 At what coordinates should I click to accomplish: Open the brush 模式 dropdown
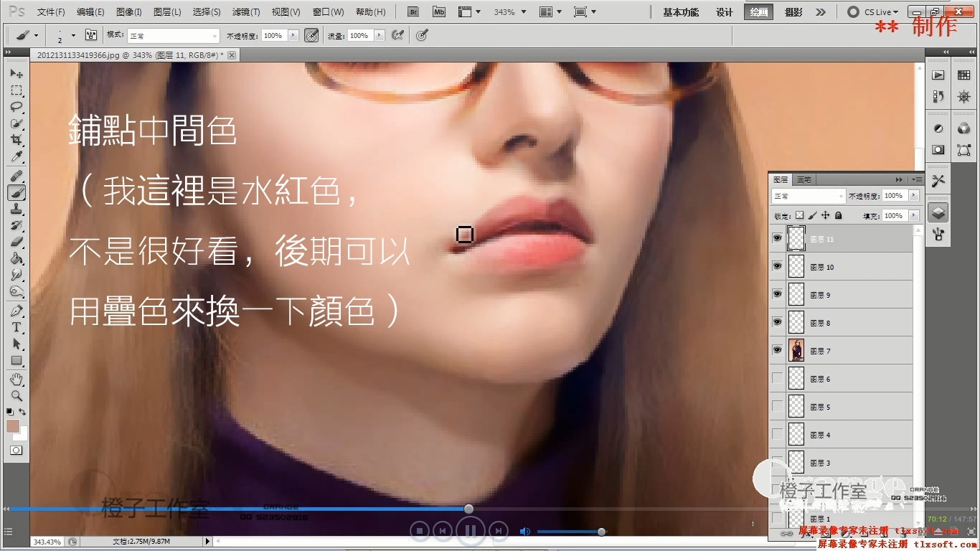[173, 35]
